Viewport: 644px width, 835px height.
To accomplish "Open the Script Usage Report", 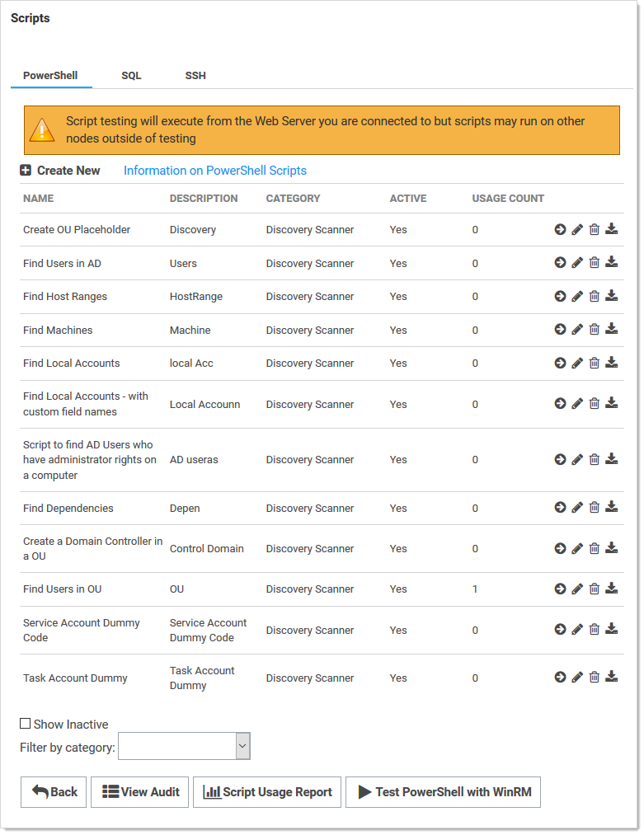I will click(x=267, y=791).
